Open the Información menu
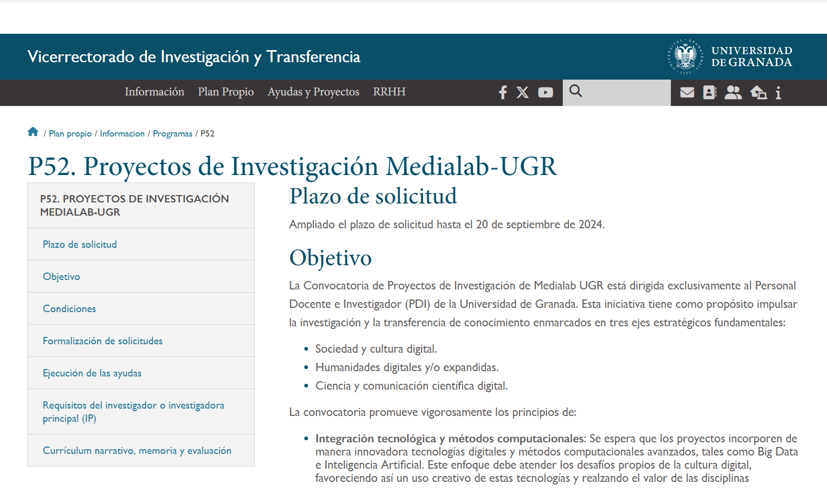Viewport: 827px width, 504px height. (155, 92)
